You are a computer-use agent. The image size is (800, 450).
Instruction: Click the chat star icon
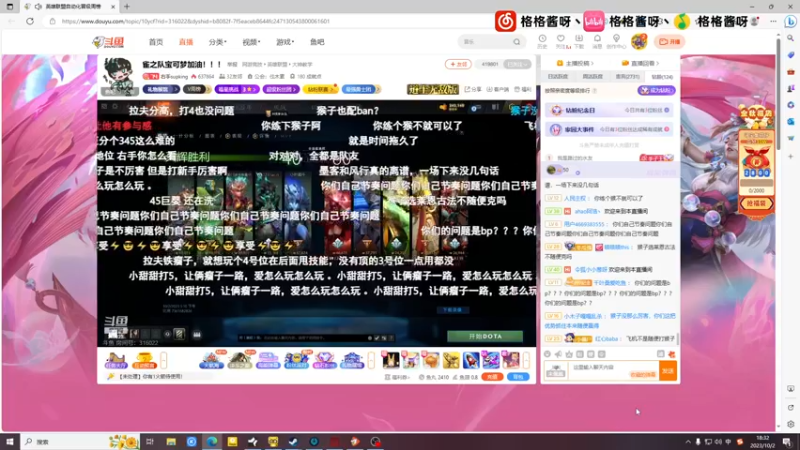tap(569, 354)
